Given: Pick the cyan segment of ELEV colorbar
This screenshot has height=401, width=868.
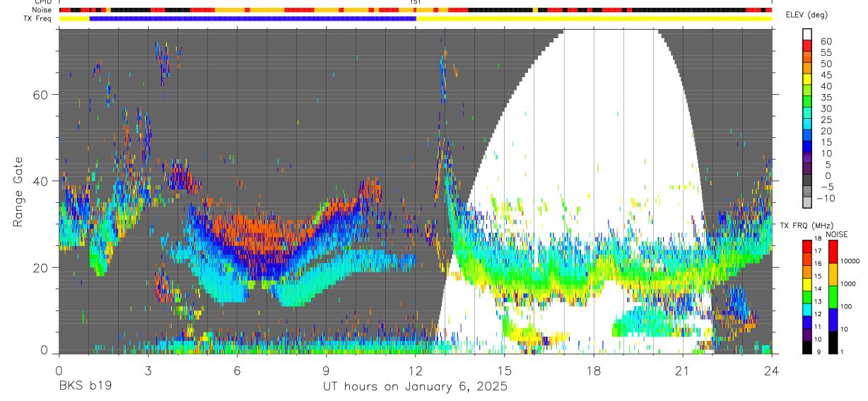Looking at the screenshot, I should pos(808,125).
